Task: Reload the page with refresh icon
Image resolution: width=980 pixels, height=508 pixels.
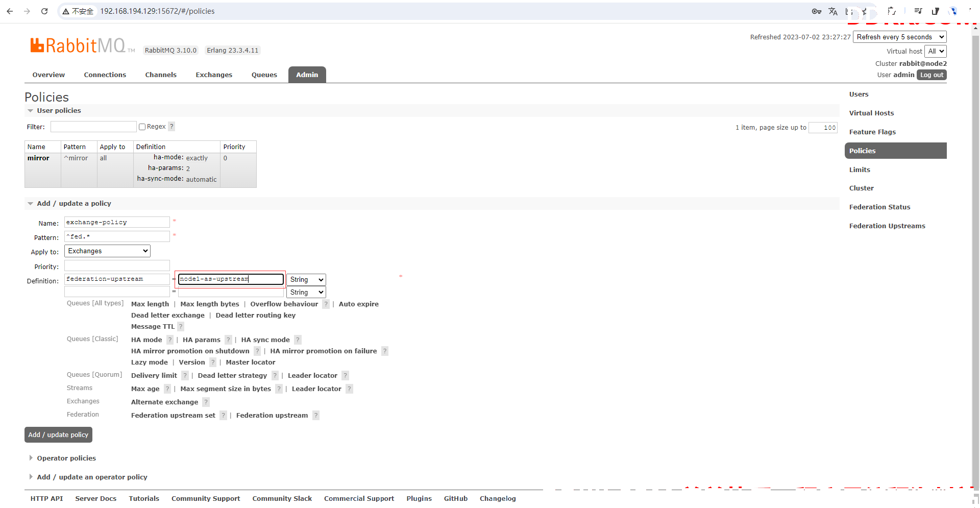Action: tap(44, 11)
